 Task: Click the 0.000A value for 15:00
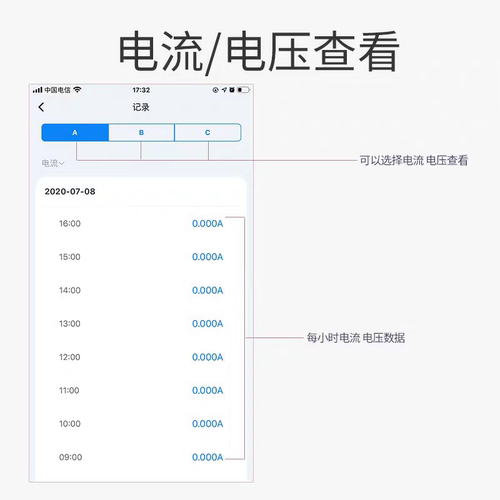tap(207, 257)
